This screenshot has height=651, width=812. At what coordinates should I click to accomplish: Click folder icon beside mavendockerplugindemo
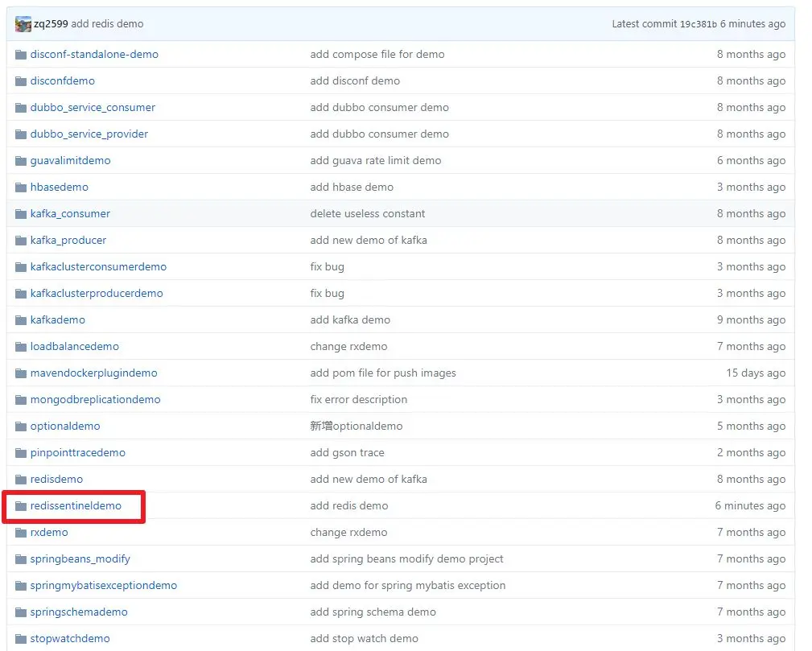21,373
